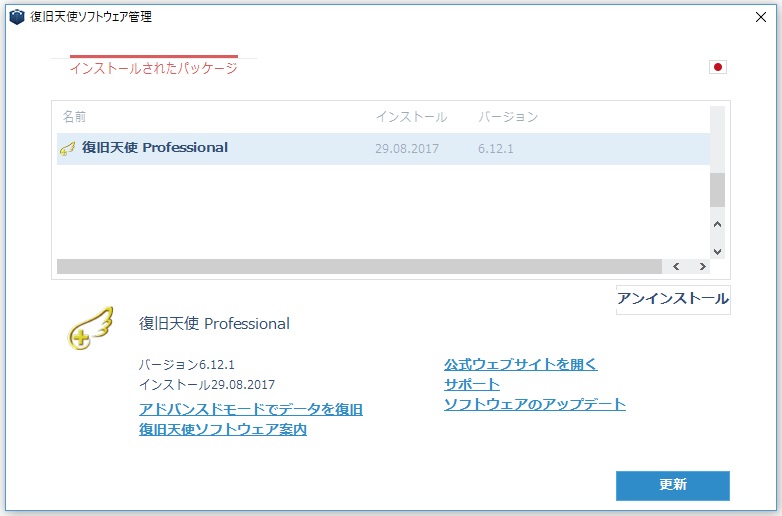Click the バージョン6.12.1 detail text

coord(187,364)
